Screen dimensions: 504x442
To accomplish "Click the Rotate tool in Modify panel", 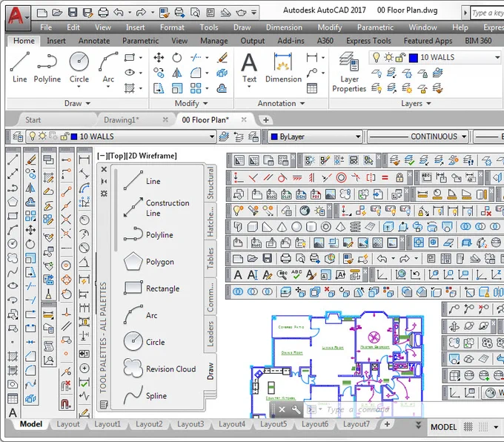I will (177, 58).
